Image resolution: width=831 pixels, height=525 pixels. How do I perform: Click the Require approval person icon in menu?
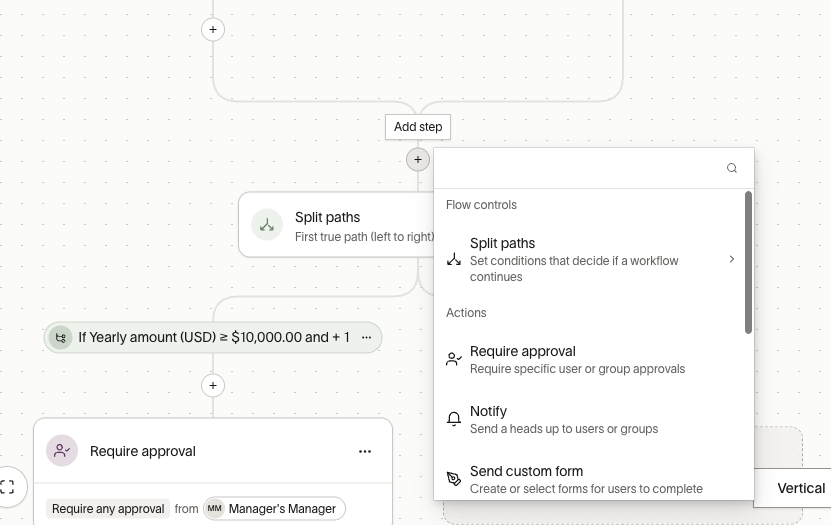(454, 359)
